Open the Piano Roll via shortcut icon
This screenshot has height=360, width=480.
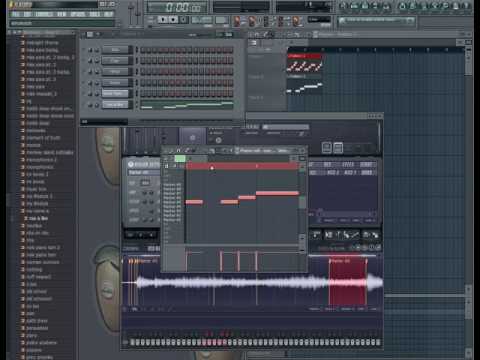pyautogui.click(x=365, y=5)
